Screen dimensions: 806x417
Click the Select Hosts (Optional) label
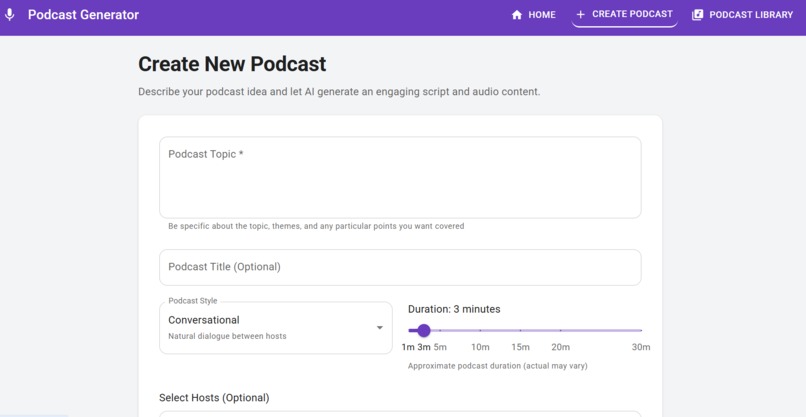[214, 397]
